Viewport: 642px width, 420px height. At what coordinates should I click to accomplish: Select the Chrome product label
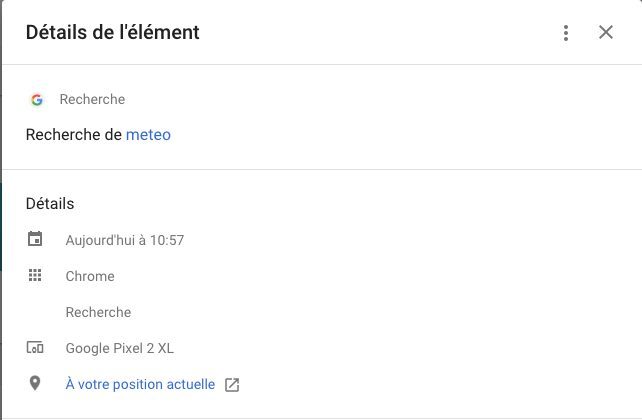[90, 276]
